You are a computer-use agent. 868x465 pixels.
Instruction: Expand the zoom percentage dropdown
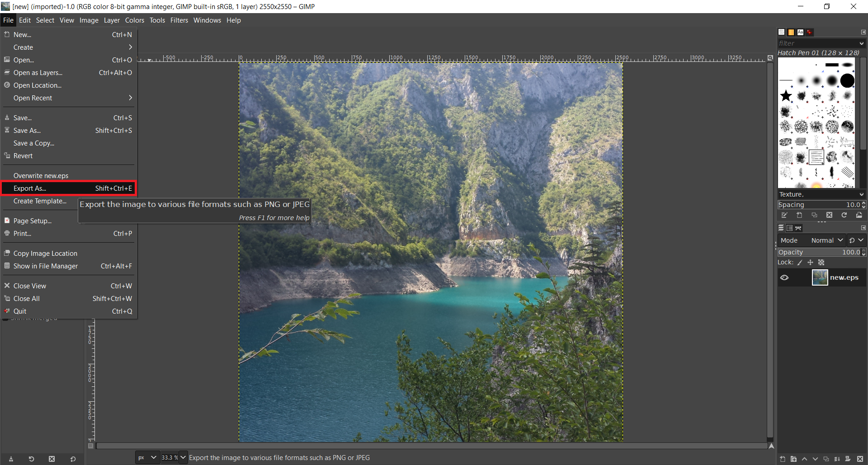(x=183, y=457)
